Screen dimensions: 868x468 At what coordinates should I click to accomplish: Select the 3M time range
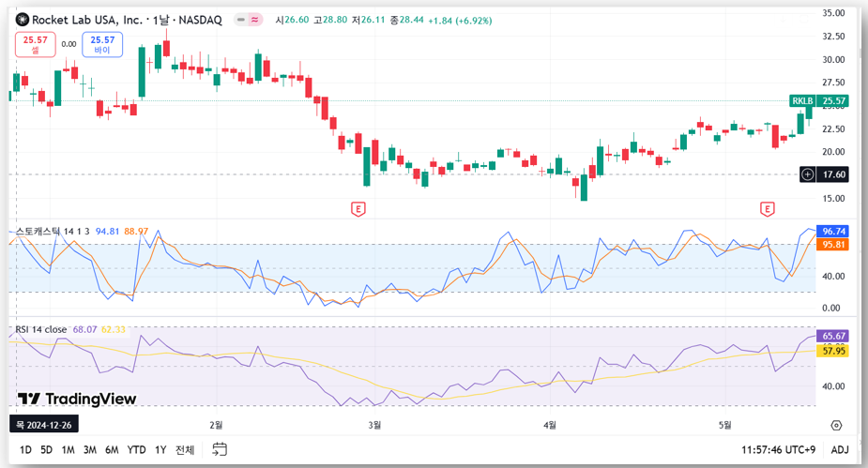coord(90,450)
